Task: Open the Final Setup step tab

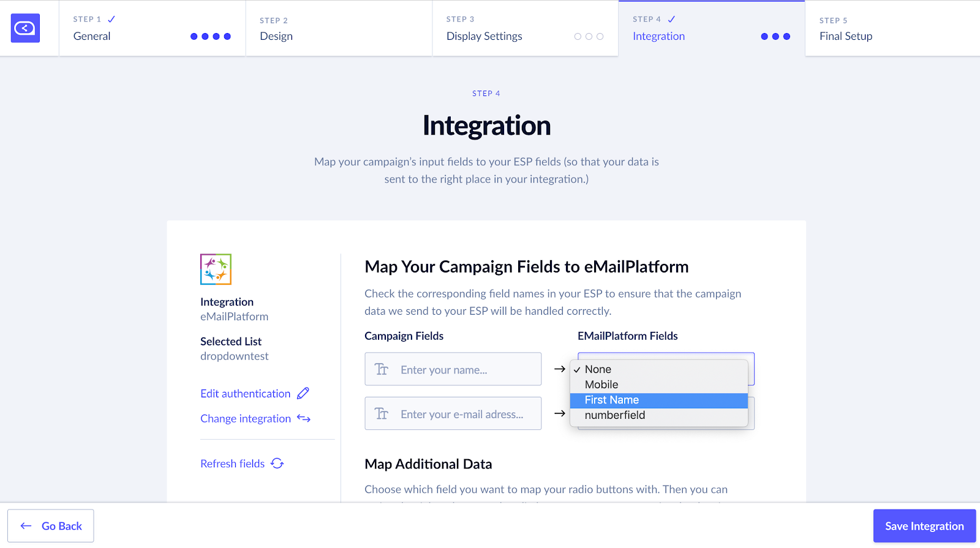Action: coord(892,28)
